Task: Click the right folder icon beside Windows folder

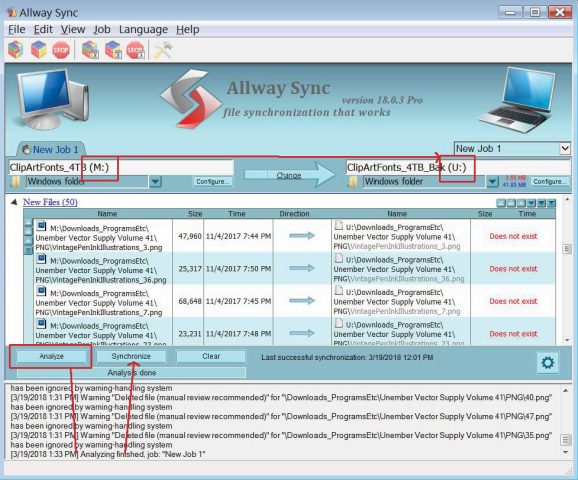Action: [353, 182]
